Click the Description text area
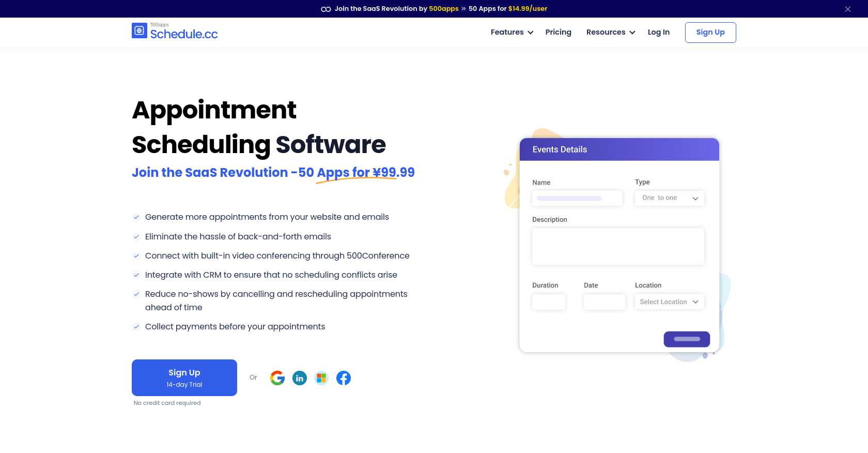This screenshot has height=453, width=868. 618,247
